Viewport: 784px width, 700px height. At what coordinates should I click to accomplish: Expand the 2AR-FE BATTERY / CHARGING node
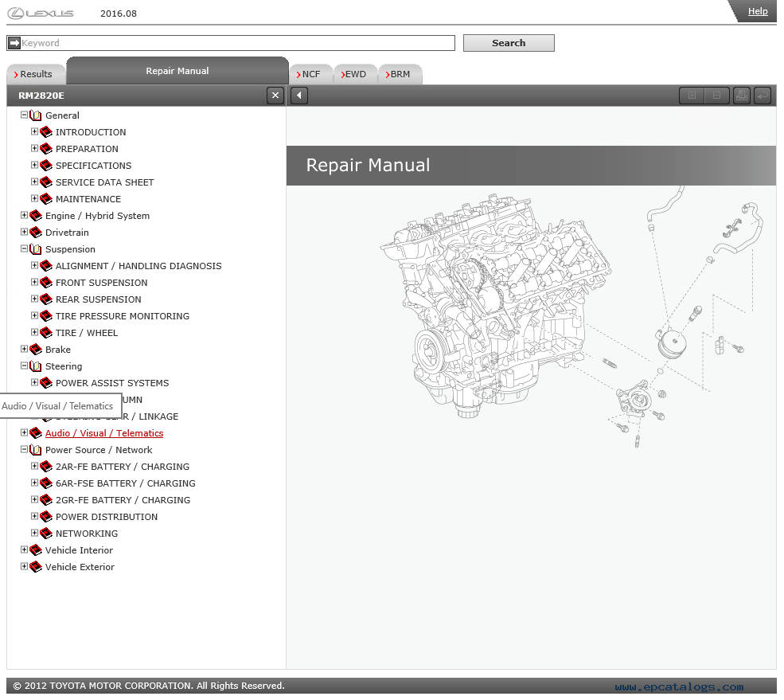coord(34,466)
